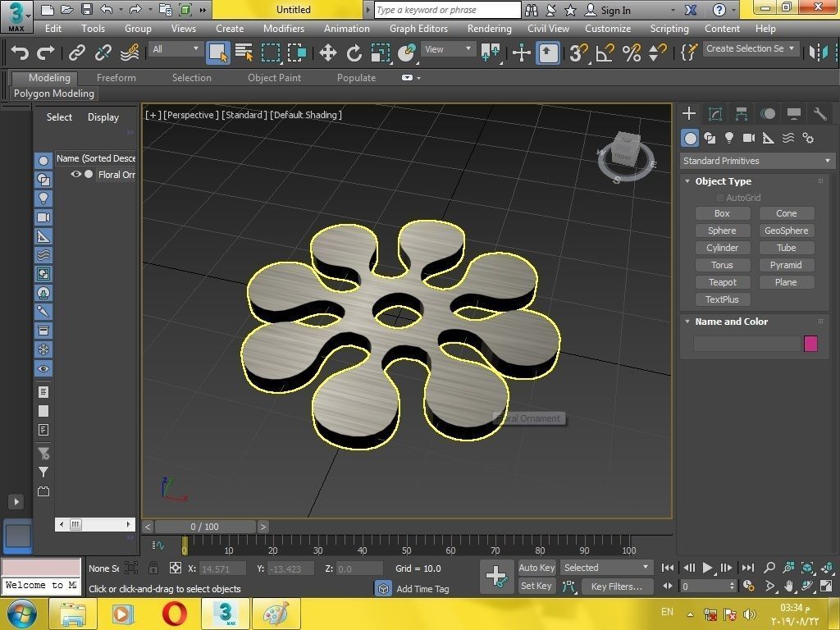840x630 pixels.
Task: Click the object name input field
Action: click(x=746, y=344)
